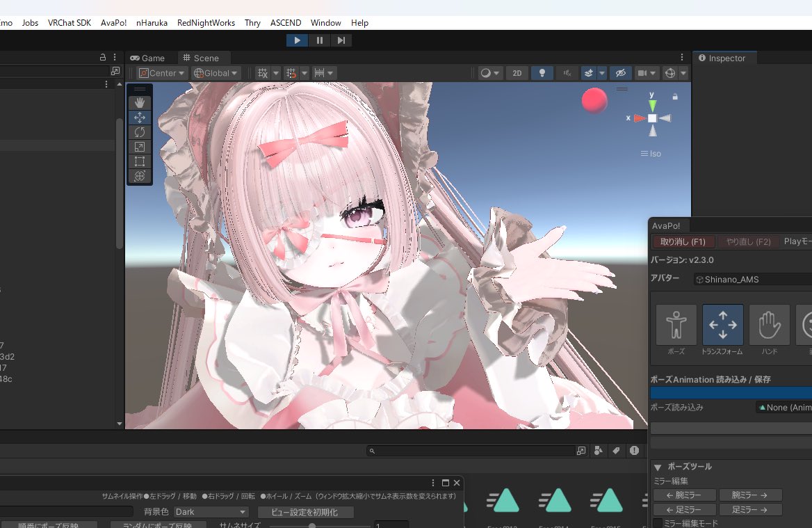The image size is (812, 528).
Task: Click the ビュー設定を初期化 button
Action: (x=304, y=512)
